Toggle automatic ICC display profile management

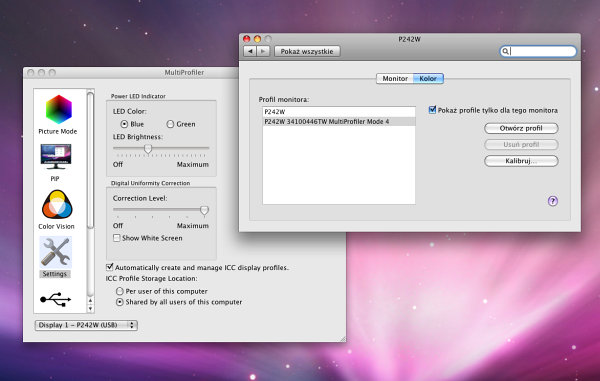pos(110,267)
